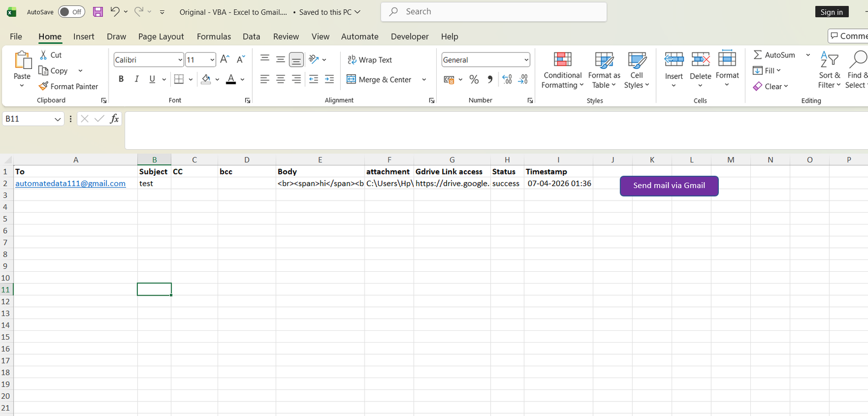Toggle Wrap Text for the cell
The height and width of the screenshot is (416, 868).
coord(369,60)
